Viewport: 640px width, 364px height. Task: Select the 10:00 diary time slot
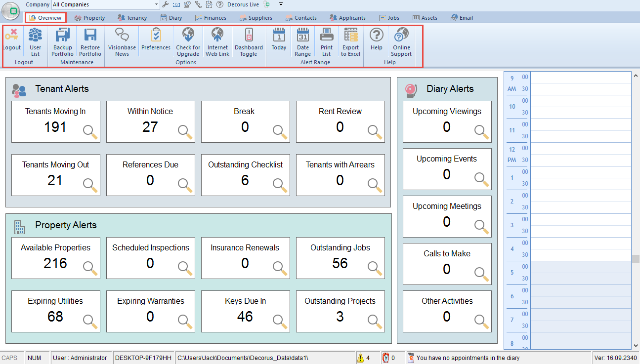(580, 101)
